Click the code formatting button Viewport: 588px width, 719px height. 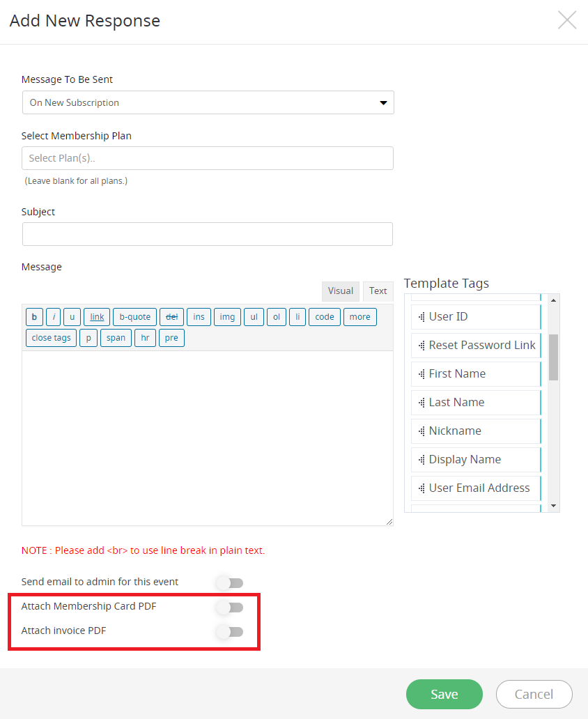coord(324,317)
